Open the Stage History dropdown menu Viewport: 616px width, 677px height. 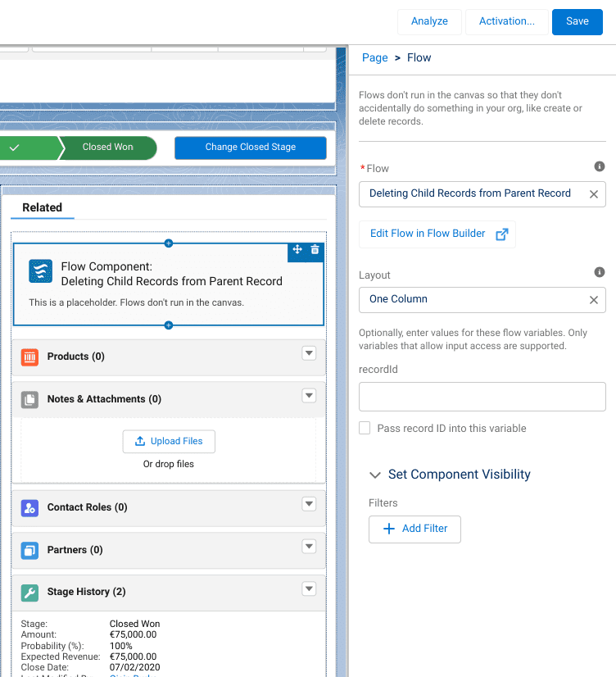pos(309,589)
